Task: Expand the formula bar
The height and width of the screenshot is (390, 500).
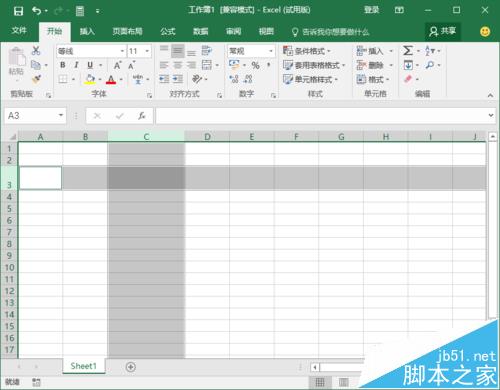Action: pos(491,115)
